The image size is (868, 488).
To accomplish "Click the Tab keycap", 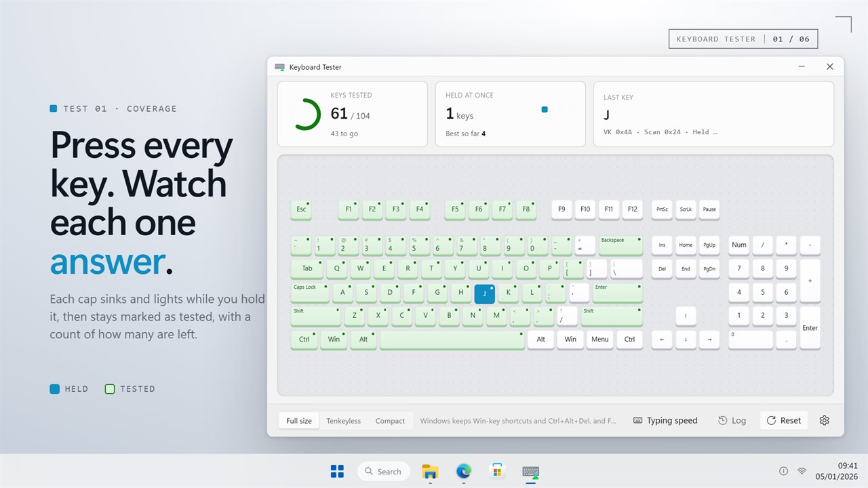I will (x=307, y=269).
